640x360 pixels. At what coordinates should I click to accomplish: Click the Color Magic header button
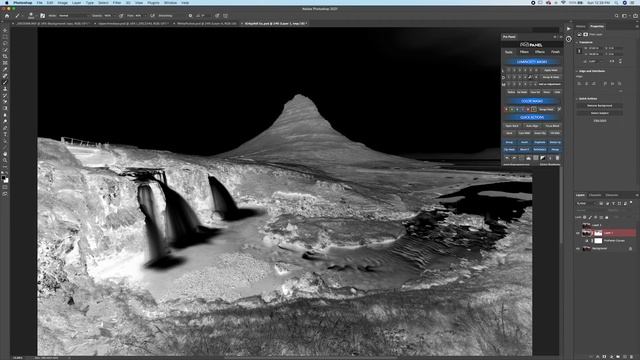(532, 101)
